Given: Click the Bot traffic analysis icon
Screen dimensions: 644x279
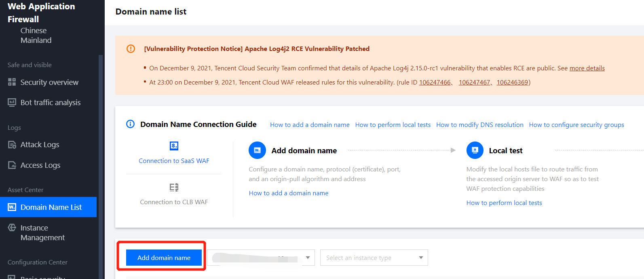Looking at the screenshot, I should pos(12,102).
